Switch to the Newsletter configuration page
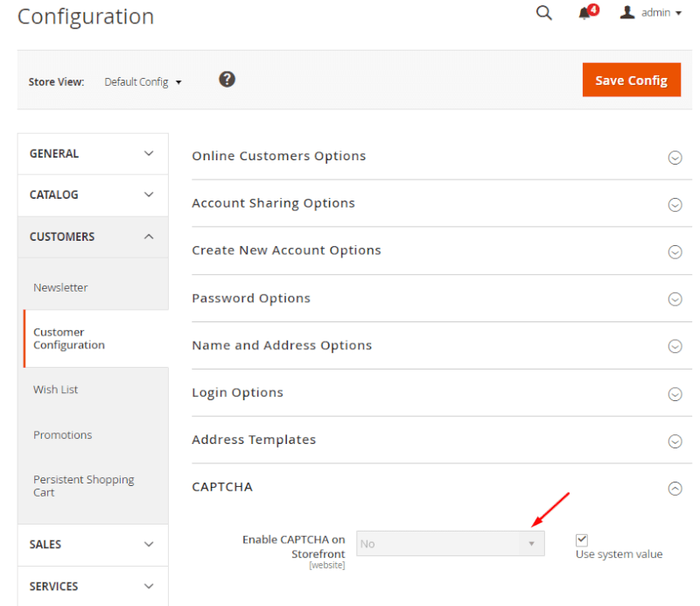This screenshot has height=606, width=700. pyautogui.click(x=60, y=287)
